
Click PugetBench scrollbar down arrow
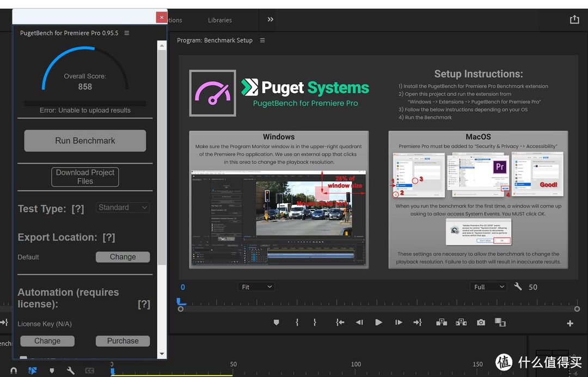(x=162, y=354)
